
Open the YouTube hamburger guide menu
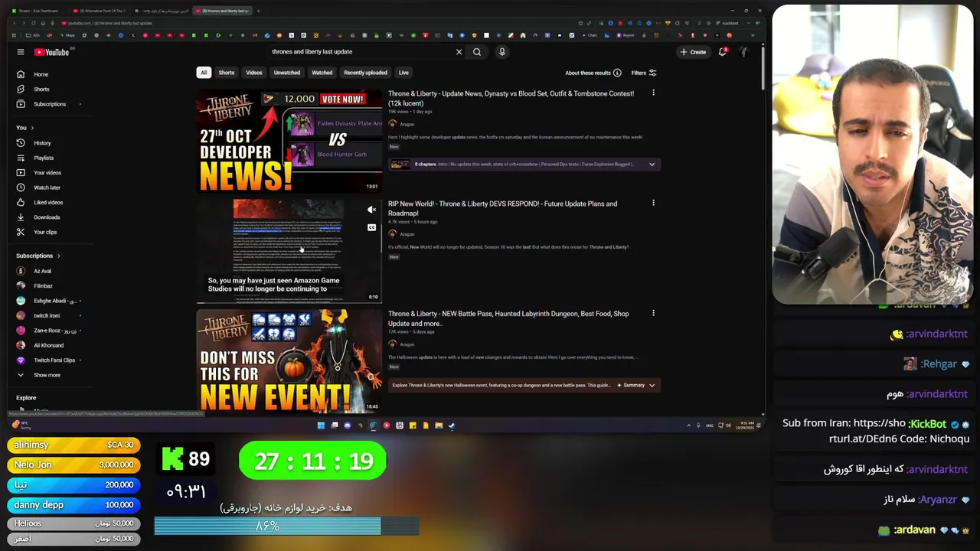point(21,52)
